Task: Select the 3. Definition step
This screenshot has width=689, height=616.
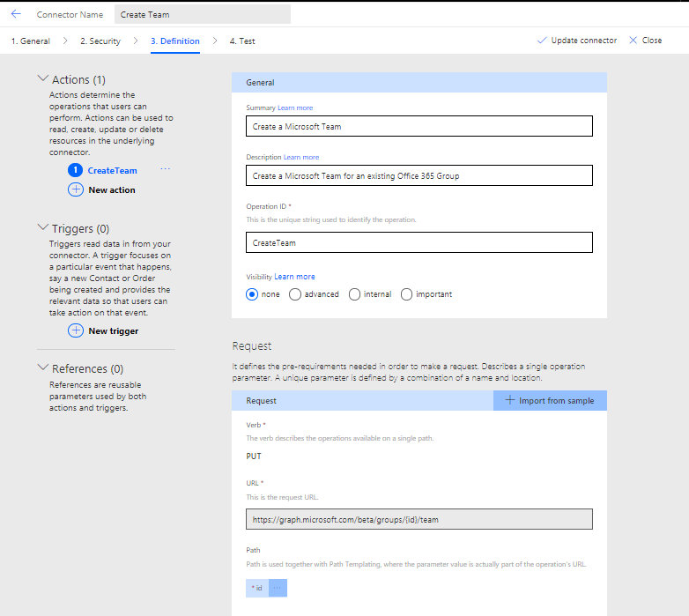Action: (175, 41)
